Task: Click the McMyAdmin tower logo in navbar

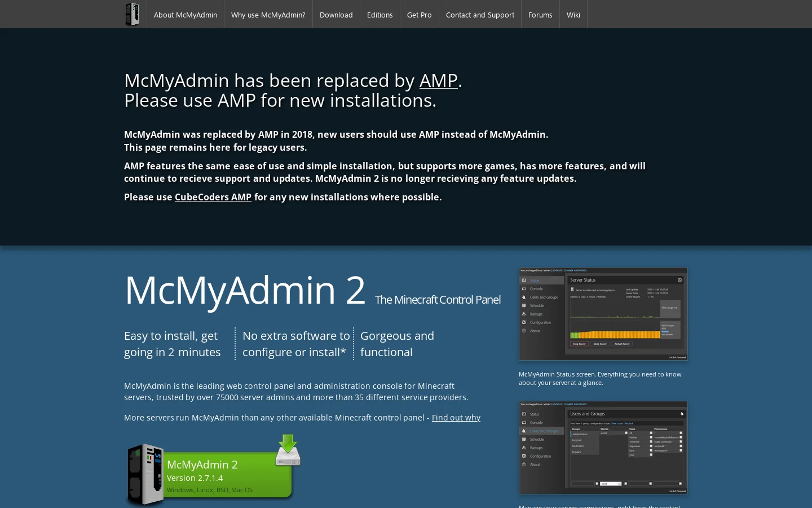Action: coord(133,14)
